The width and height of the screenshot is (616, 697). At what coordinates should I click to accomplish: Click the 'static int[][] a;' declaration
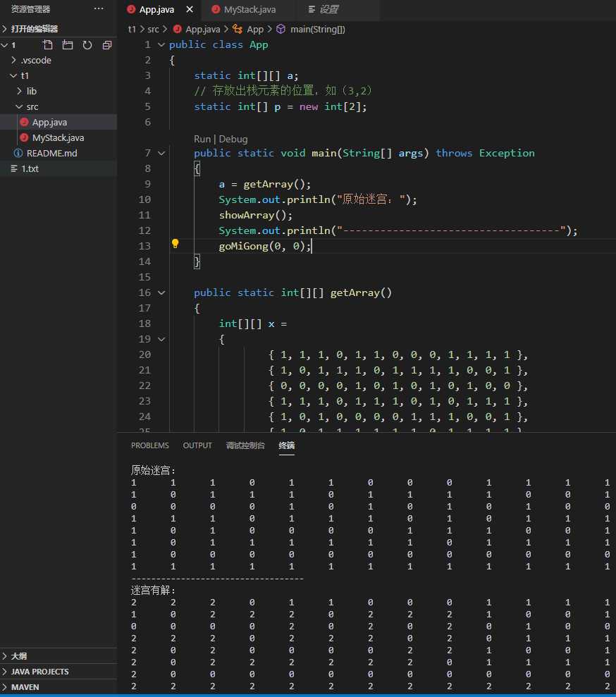246,75
